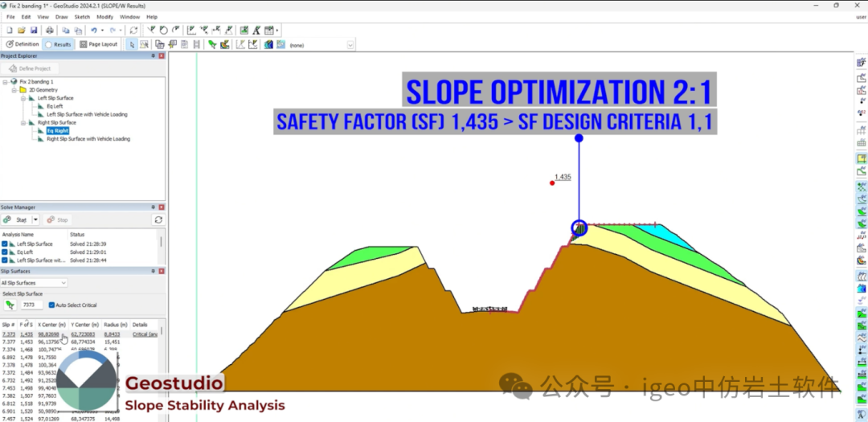Open the Draw menu

(x=61, y=17)
